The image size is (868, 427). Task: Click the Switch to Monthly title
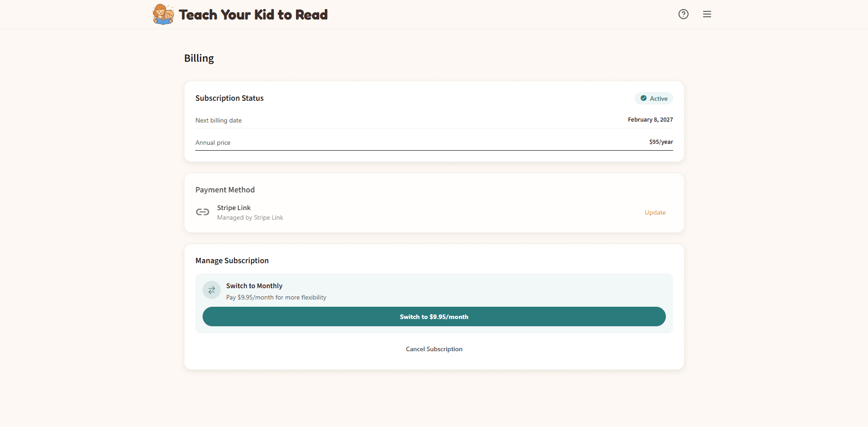point(254,286)
